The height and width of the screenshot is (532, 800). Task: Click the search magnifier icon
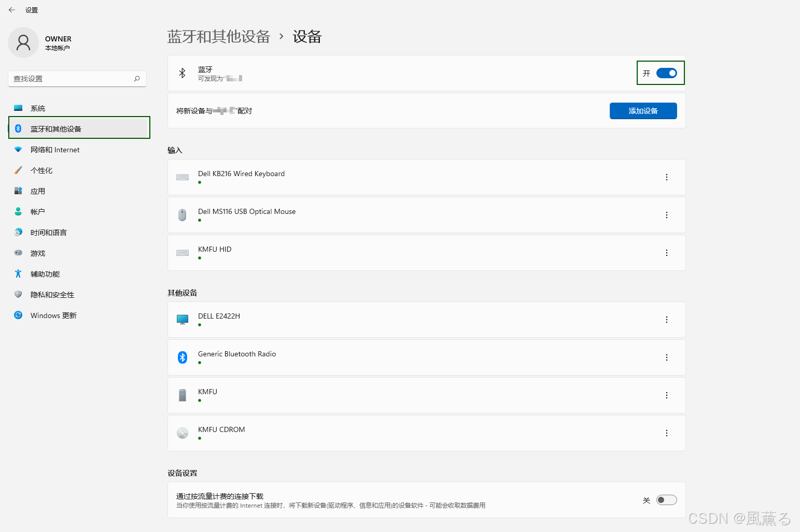[137, 79]
